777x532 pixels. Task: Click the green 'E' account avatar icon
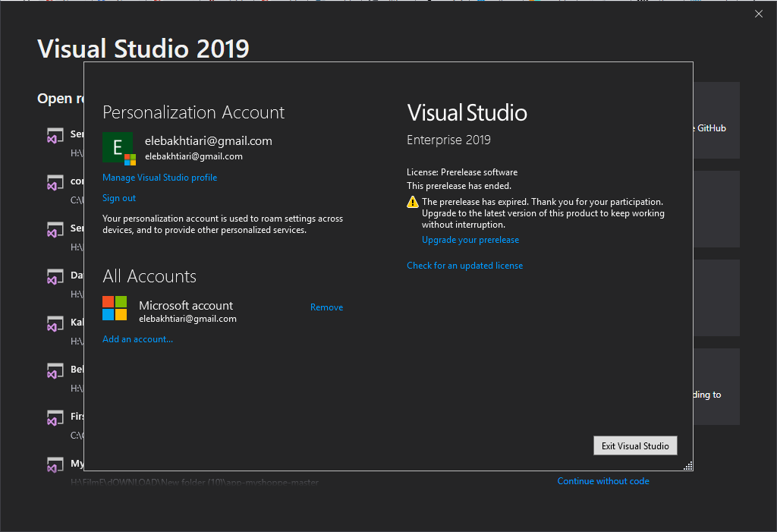118,147
